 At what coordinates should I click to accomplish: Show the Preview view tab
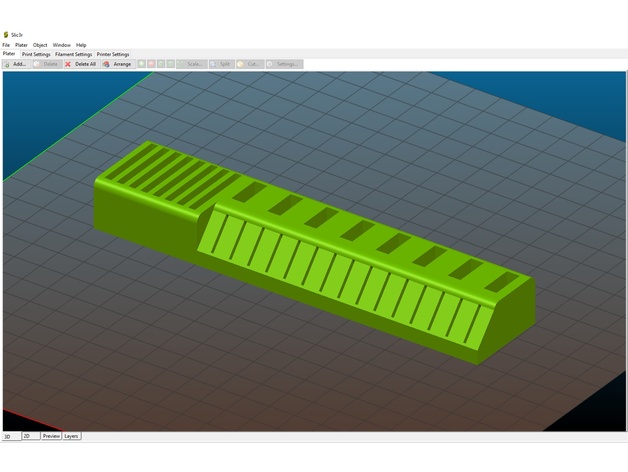click(x=51, y=436)
